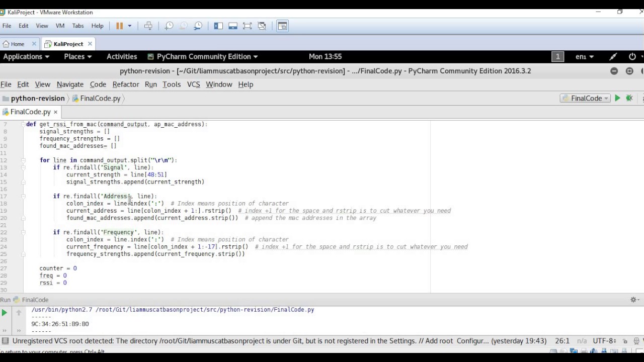Pause the virtual machine in VMware toolbar
The image size is (644, 362).
(x=119, y=26)
